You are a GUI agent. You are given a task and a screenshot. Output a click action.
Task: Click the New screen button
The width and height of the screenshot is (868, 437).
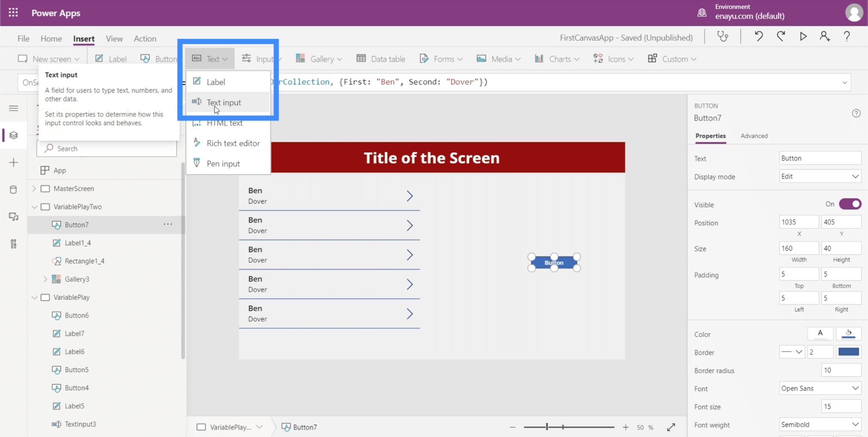click(x=48, y=59)
